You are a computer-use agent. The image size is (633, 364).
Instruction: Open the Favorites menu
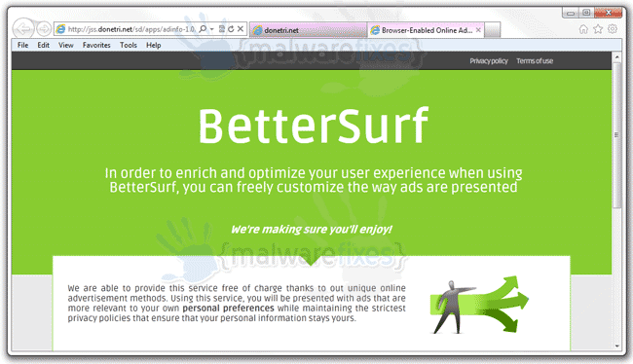[96, 45]
